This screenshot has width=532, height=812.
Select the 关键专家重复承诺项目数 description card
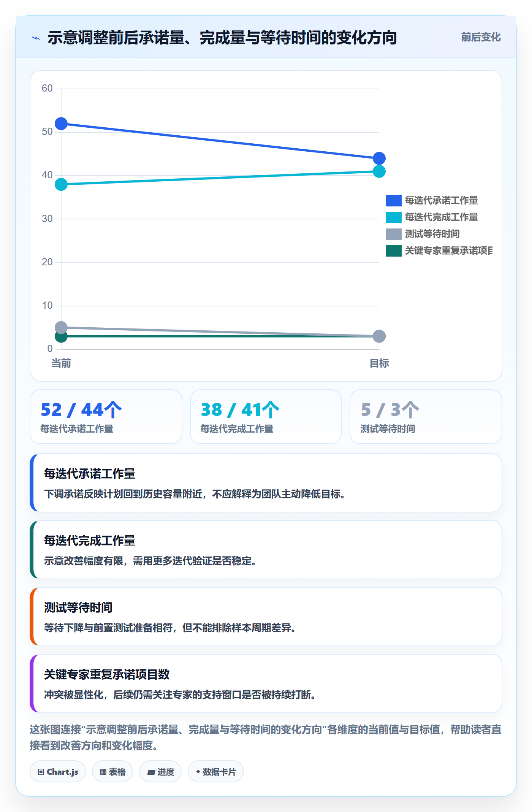click(266, 684)
